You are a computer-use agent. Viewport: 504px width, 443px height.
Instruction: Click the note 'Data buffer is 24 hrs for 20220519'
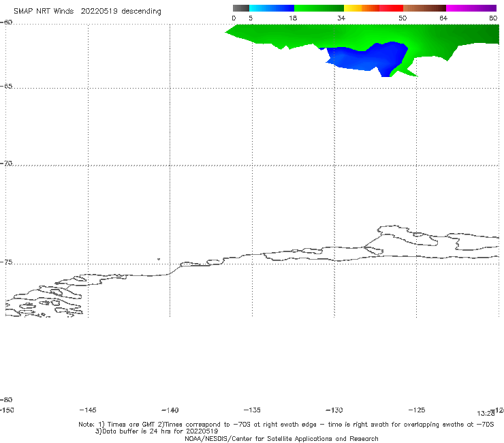click(x=157, y=431)
